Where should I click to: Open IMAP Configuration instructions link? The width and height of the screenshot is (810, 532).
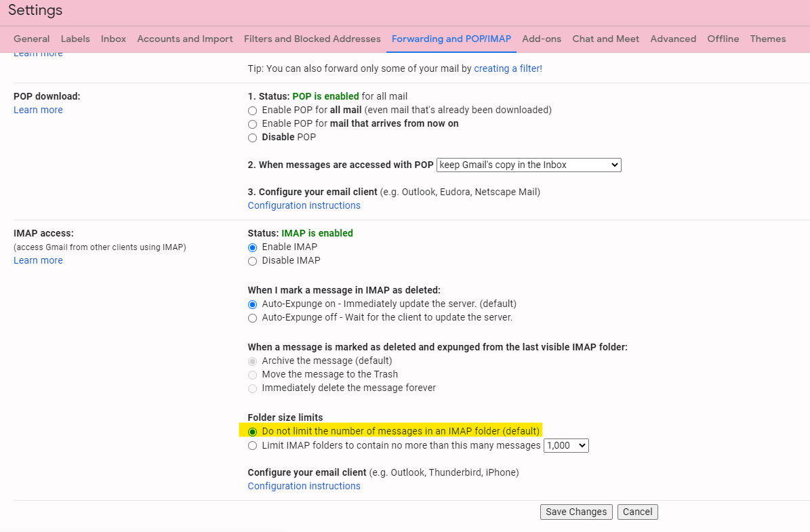[x=304, y=486]
